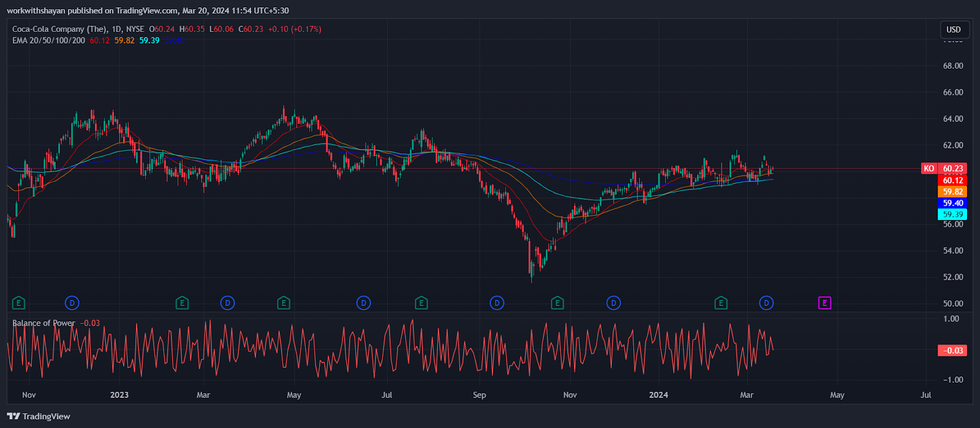980x428 pixels.
Task: Open the USD currency selector
Action: click(954, 29)
